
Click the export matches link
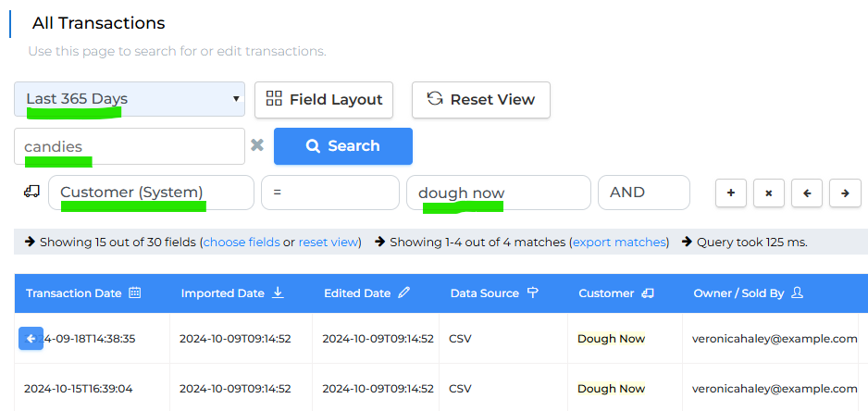point(619,242)
